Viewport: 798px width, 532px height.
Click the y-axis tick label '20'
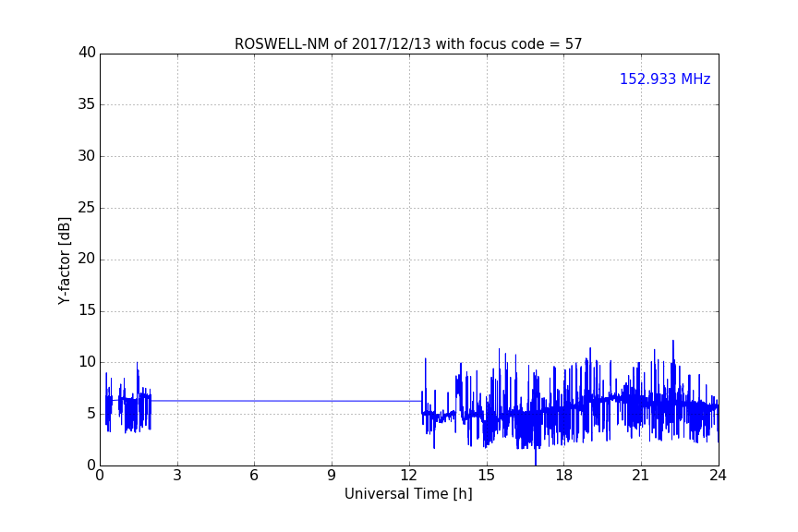tap(87, 260)
